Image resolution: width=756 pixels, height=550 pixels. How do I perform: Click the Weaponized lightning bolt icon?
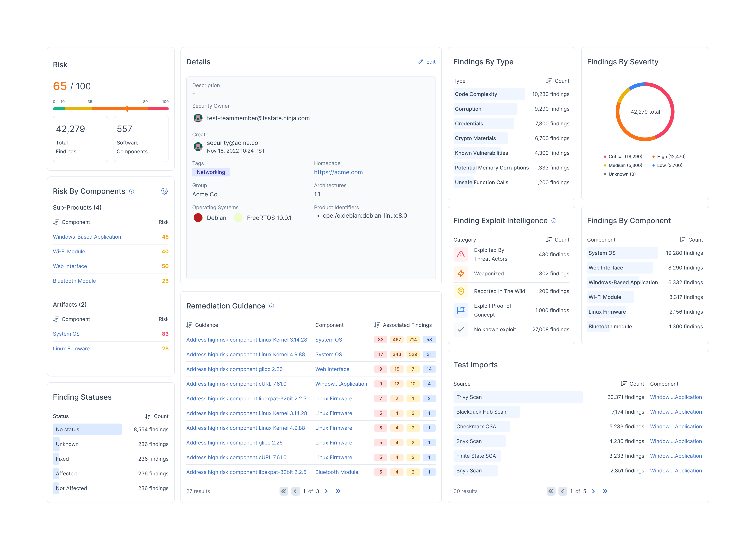[461, 274]
